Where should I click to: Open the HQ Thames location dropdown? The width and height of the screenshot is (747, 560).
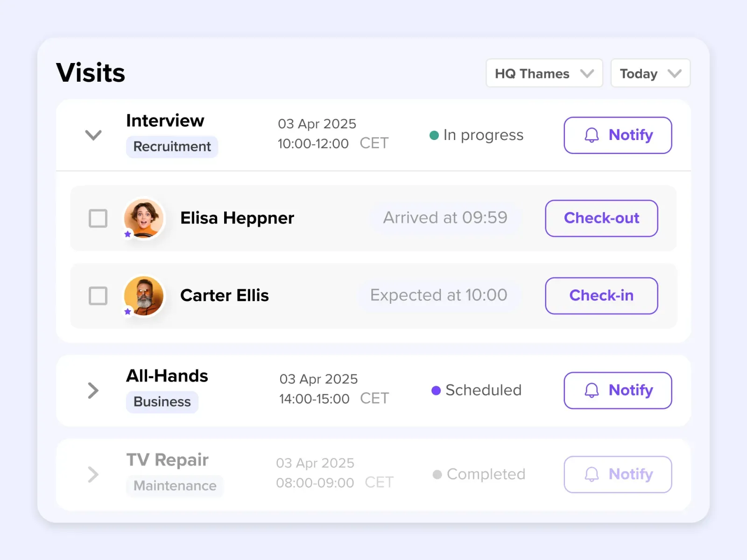tap(544, 73)
